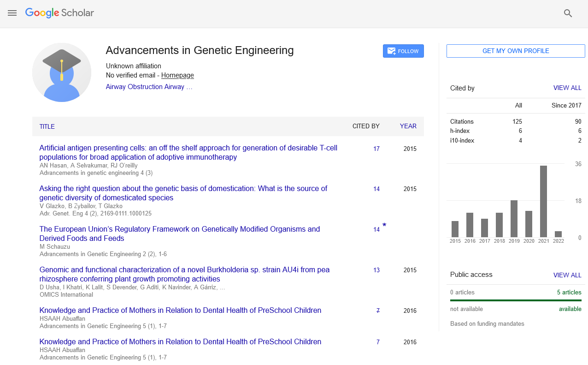This screenshot has height=365, width=588.
Task: Click Based on funding mandates text
Action: coord(487,324)
